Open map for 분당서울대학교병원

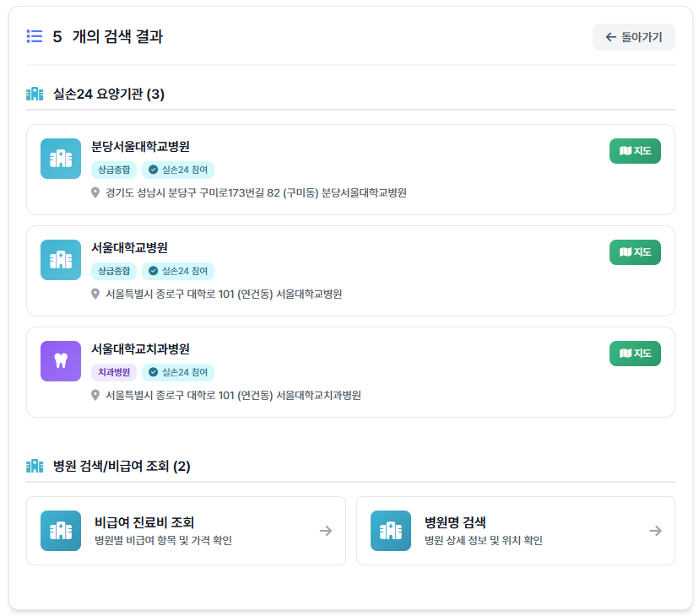pos(635,151)
